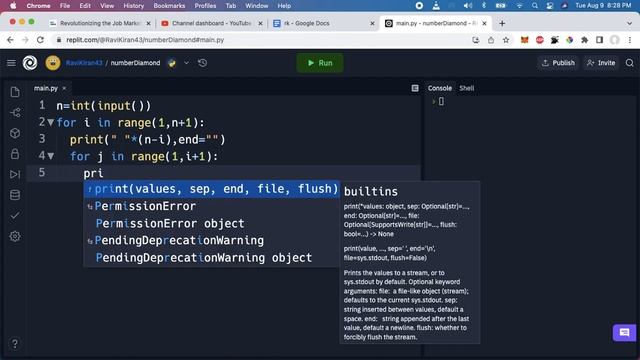Open the repl history clock icon
Screen dimensions: 640x360
(x=202, y=63)
